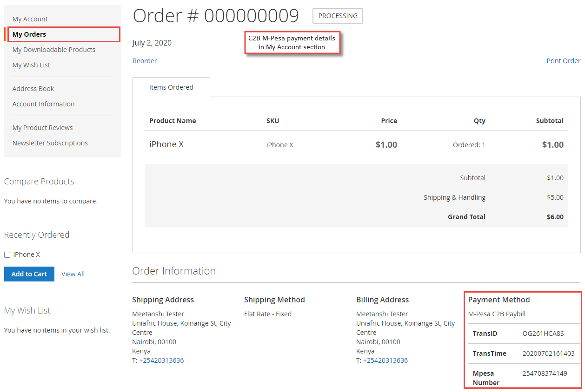585x392 pixels.
Task: Click the Mpesa Number value 254708374149
Action: [545, 373]
